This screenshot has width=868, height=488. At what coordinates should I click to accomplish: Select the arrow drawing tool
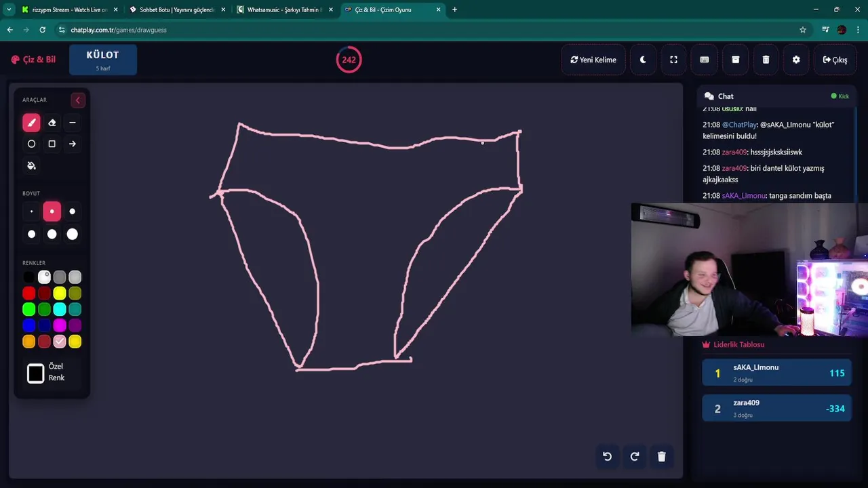(x=73, y=144)
